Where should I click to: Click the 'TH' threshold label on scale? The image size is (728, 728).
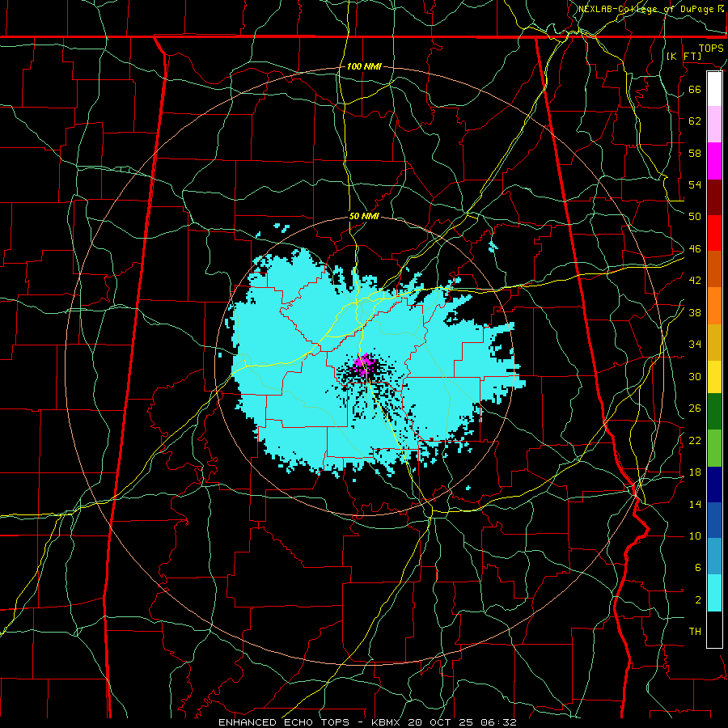(695, 632)
